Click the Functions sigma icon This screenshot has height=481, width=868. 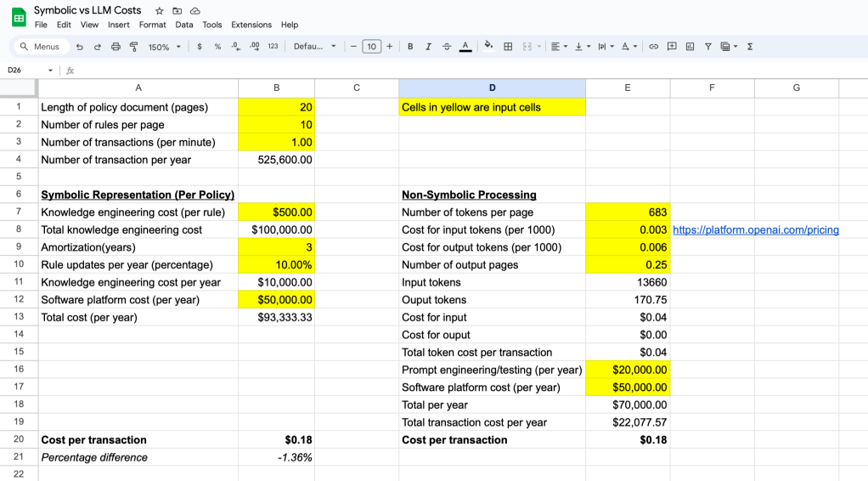750,47
